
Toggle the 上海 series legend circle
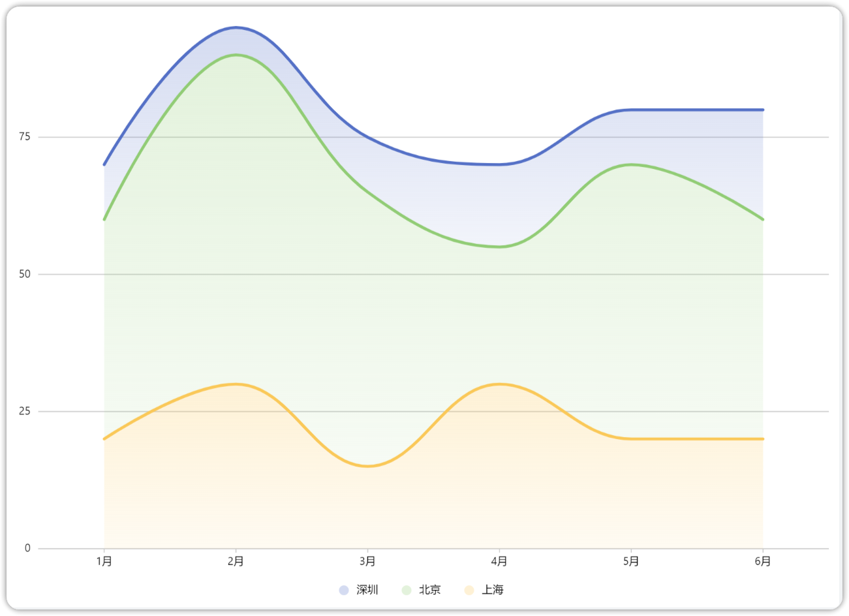(469, 590)
